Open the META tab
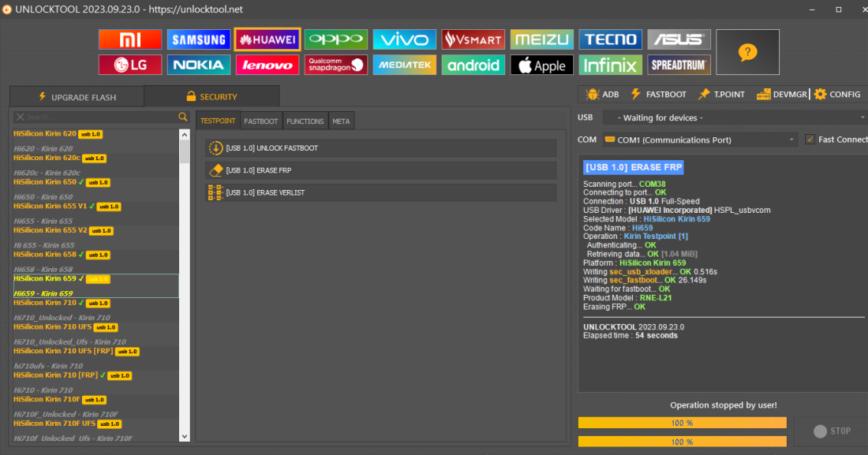Viewport: 868px width, 455px height. pos(341,121)
